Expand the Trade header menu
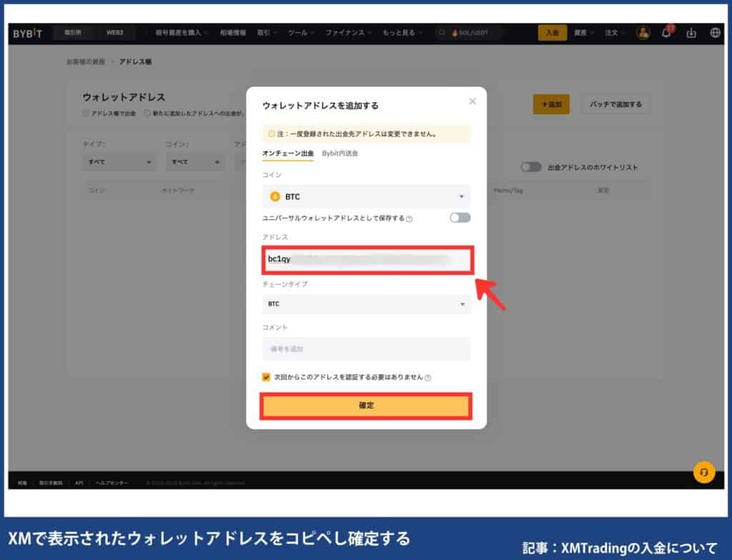The image size is (732, 560). 267,33
